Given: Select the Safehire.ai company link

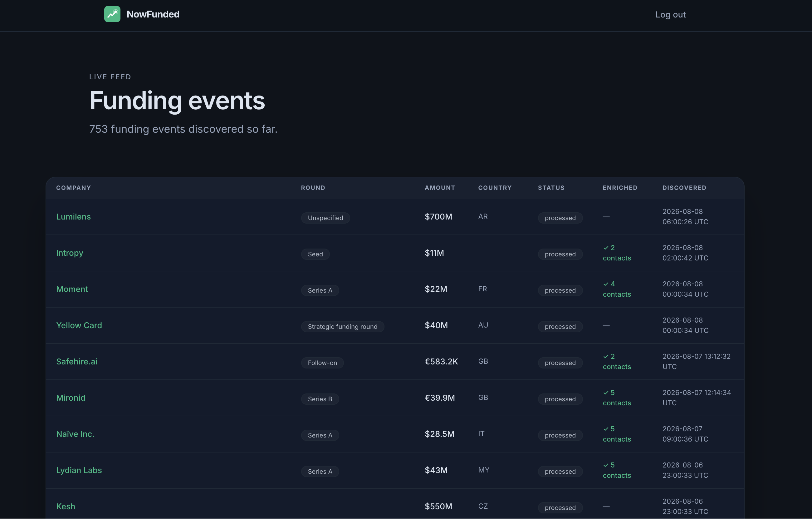Looking at the screenshot, I should point(77,361).
